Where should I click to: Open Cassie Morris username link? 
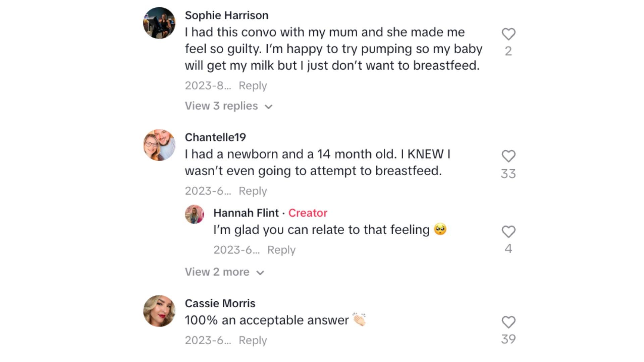pyautogui.click(x=220, y=303)
